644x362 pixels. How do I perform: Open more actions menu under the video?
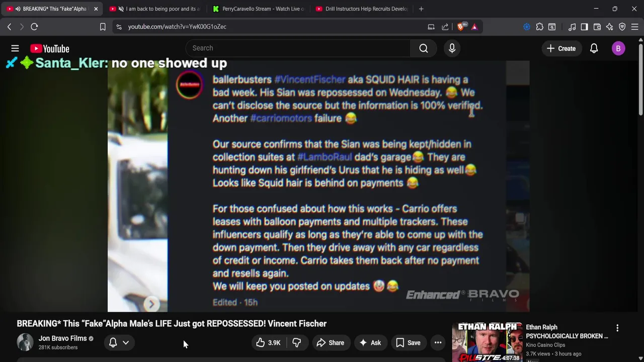438,343
